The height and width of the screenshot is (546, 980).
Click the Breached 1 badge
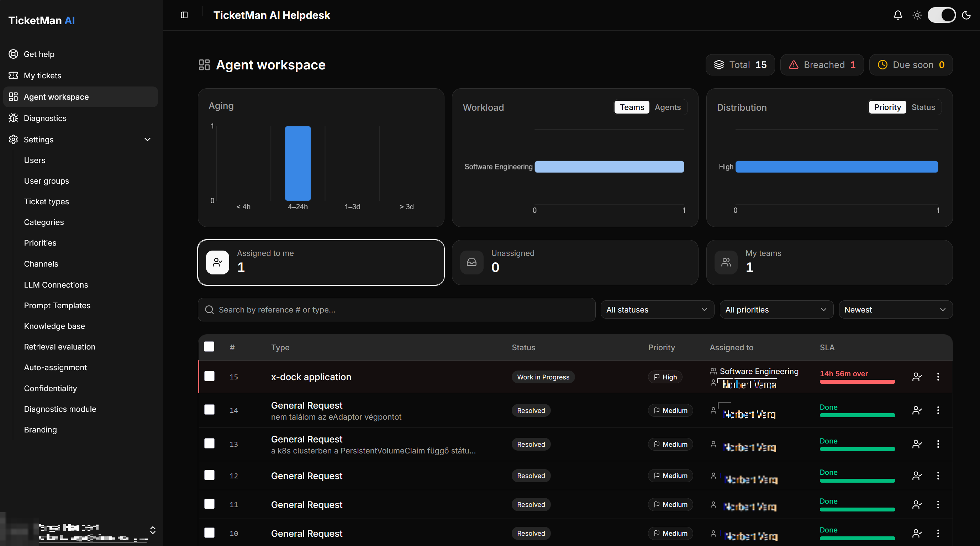coord(822,65)
